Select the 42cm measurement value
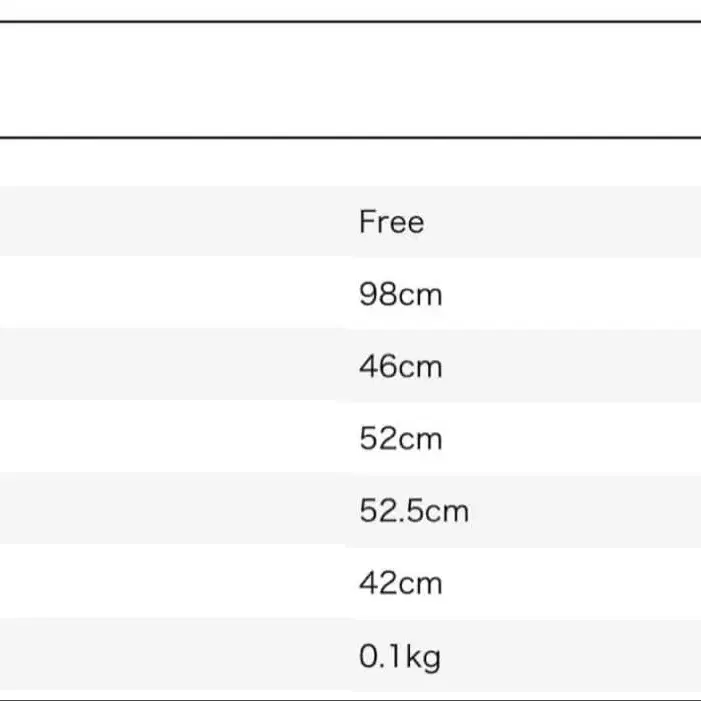Image resolution: width=701 pixels, height=701 pixels. (400, 583)
